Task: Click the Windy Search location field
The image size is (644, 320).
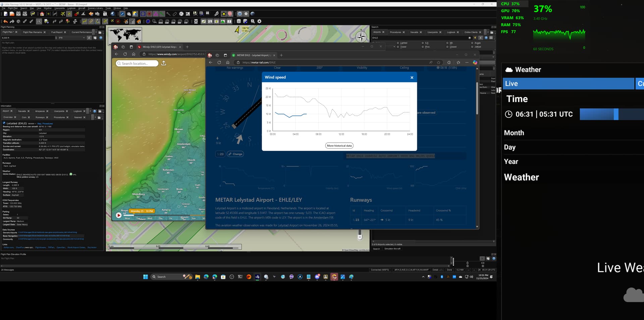Action: click(137, 63)
